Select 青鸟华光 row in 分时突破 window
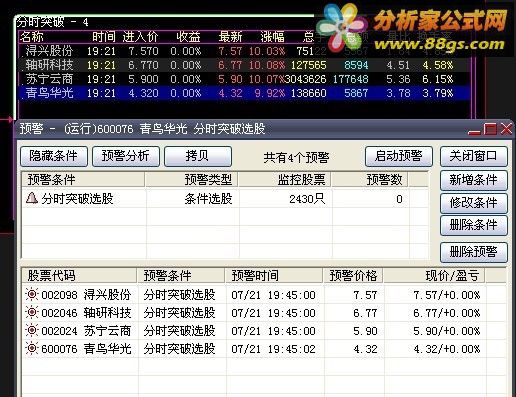This screenshot has height=397, width=516. point(244,93)
